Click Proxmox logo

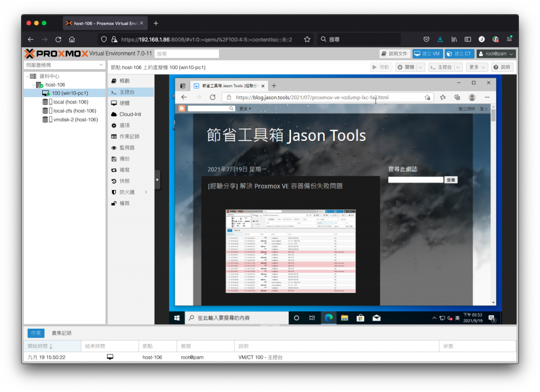click(x=56, y=53)
